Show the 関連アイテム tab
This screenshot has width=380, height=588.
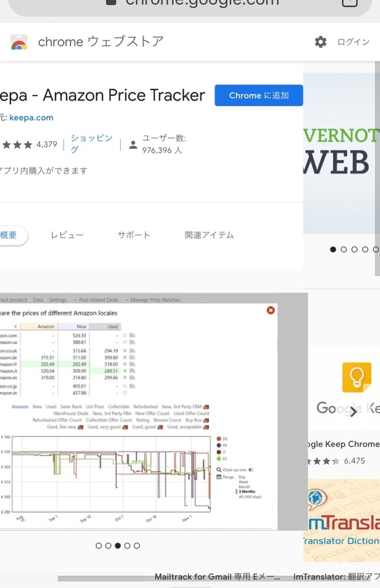click(x=209, y=235)
